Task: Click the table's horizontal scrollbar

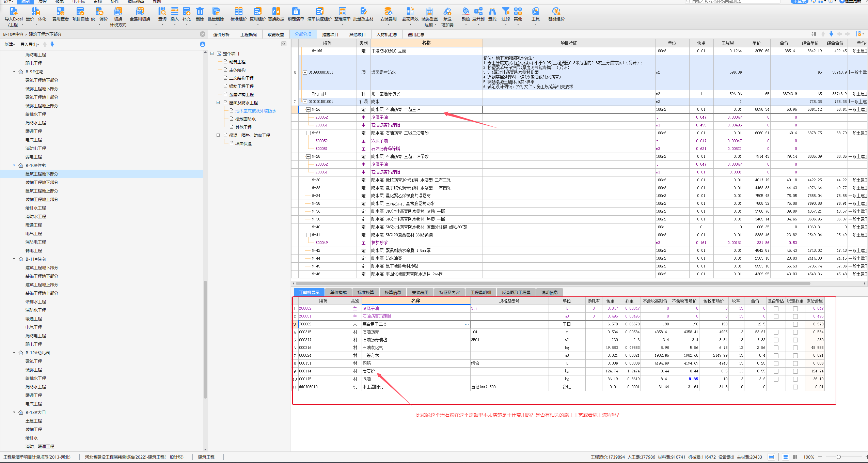Action: pyautogui.click(x=553, y=283)
